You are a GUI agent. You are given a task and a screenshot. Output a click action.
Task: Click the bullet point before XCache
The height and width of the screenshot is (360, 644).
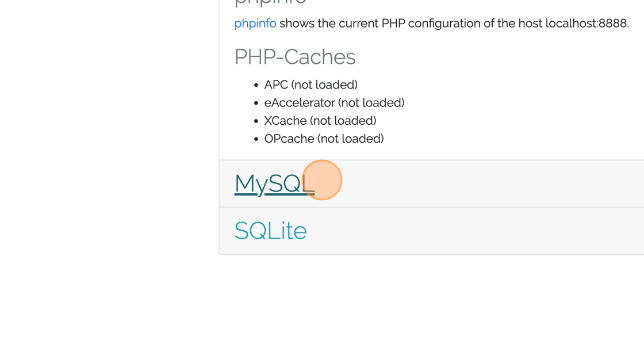click(256, 121)
